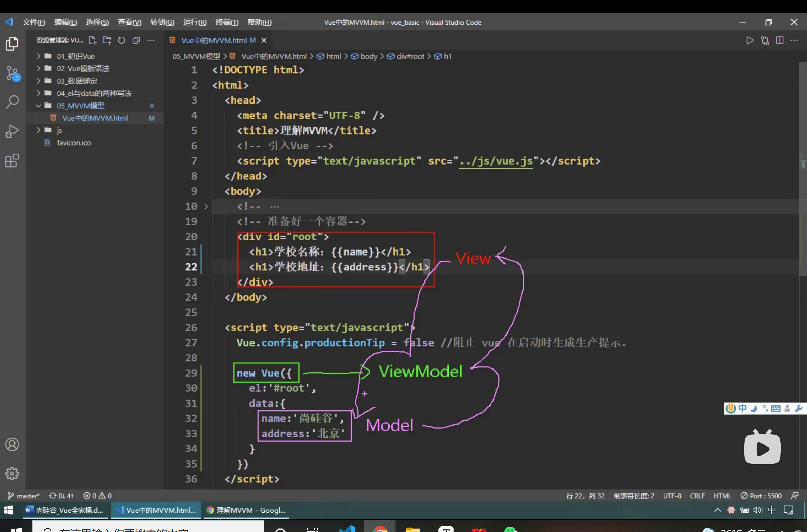Viewport: 807px width, 532px height.
Task: Open notifications feedback icon in status bar
Action: pyautogui.click(x=795, y=496)
